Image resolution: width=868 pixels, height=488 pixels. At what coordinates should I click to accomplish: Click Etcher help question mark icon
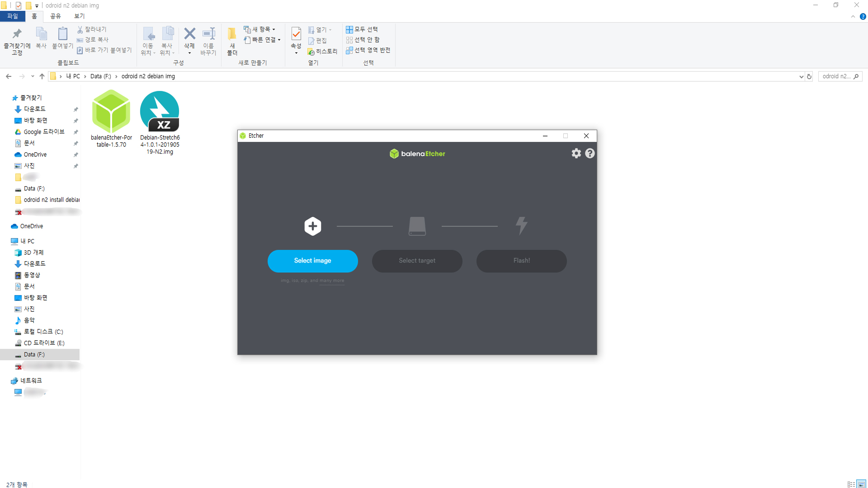(x=590, y=153)
